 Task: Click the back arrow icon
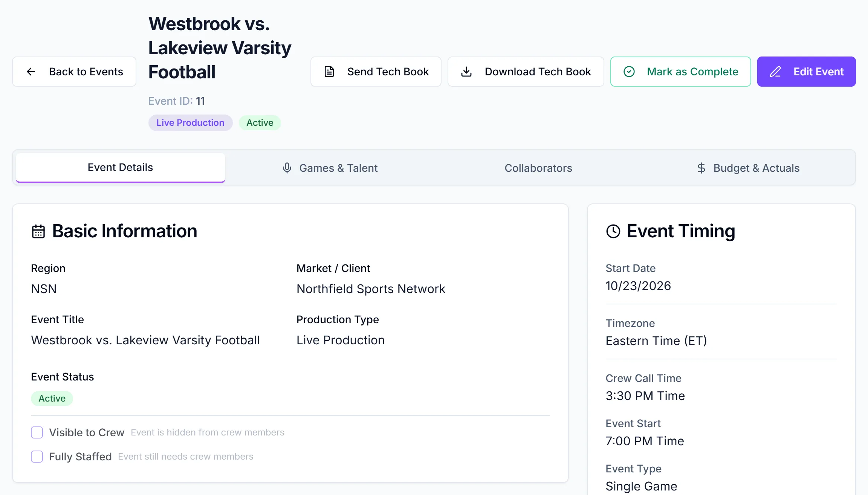click(x=31, y=72)
